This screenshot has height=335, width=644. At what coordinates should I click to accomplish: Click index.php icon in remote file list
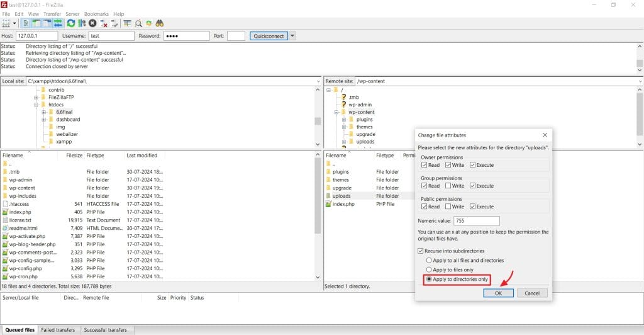[x=328, y=204]
